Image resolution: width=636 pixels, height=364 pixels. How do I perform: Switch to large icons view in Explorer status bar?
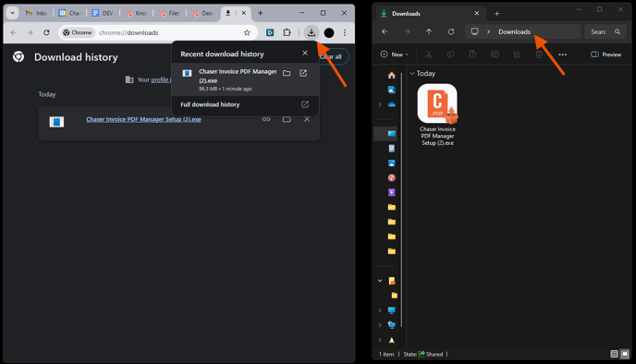click(x=625, y=354)
